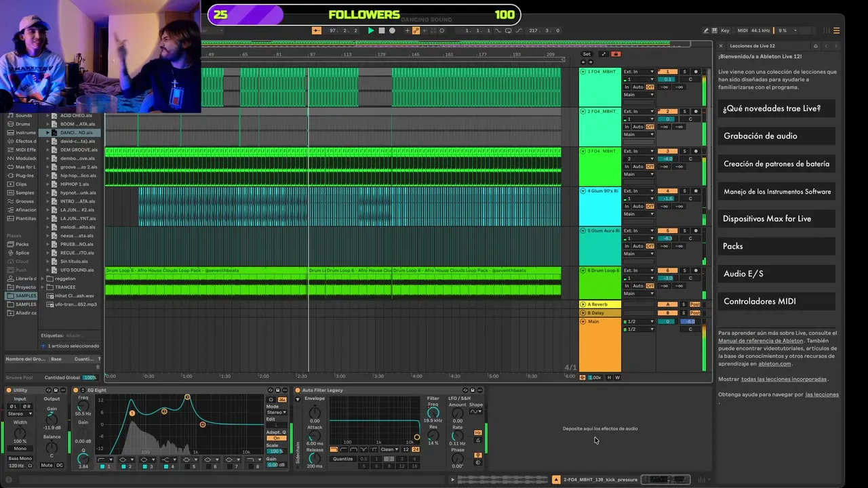
Task: Click track 5 volume field -6.3
Action: click(668, 239)
